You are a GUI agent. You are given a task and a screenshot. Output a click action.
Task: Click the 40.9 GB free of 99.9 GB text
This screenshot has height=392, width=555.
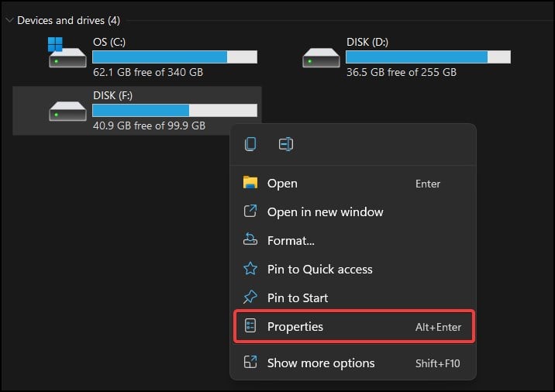point(149,126)
